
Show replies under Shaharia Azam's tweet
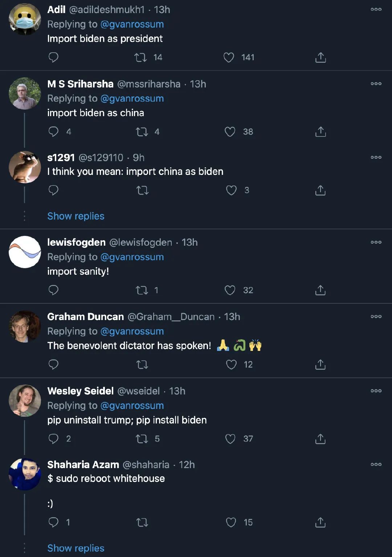click(76, 548)
